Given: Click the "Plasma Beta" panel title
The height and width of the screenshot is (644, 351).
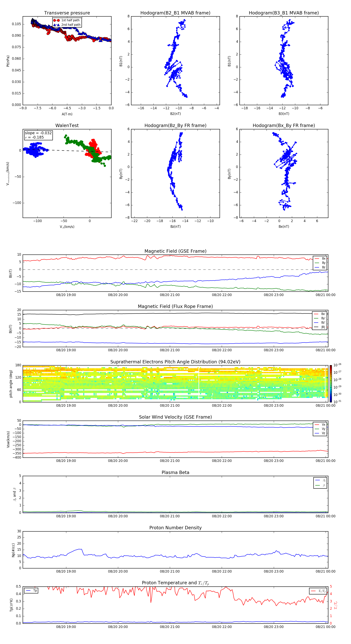Looking at the screenshot, I should (175, 472).
